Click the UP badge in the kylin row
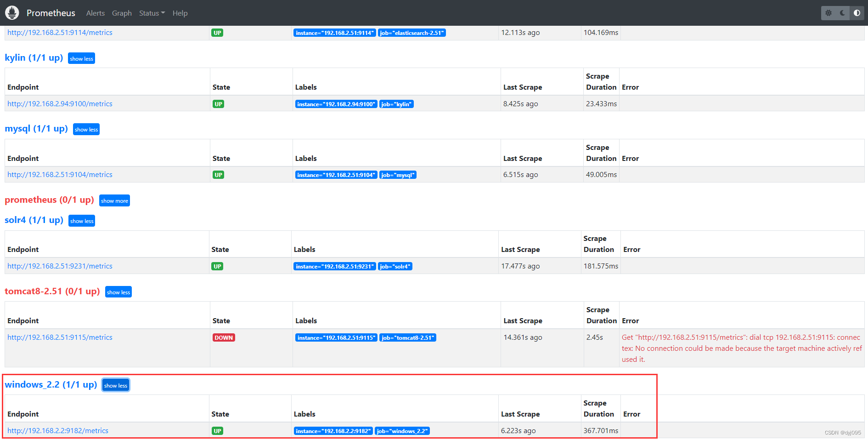Viewport: 868px width, 440px height. tap(219, 104)
